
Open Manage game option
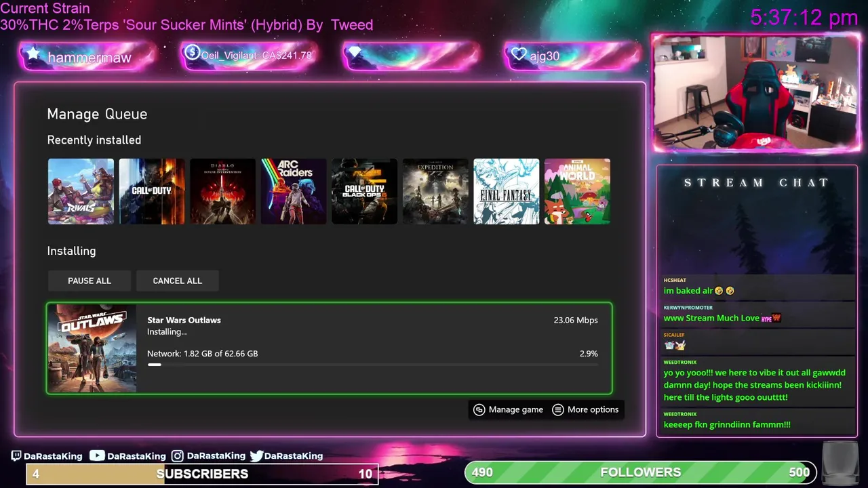click(508, 409)
